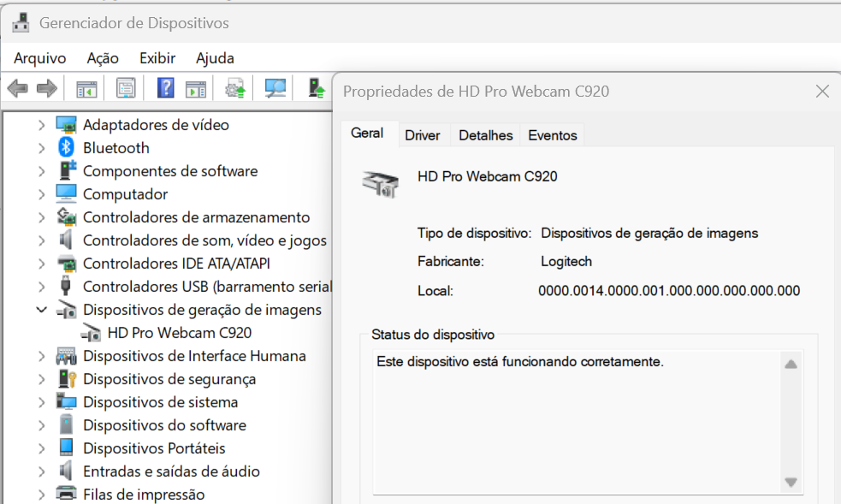Image resolution: width=841 pixels, height=504 pixels.
Task: Click the Componentes de software icon
Action: (x=67, y=170)
